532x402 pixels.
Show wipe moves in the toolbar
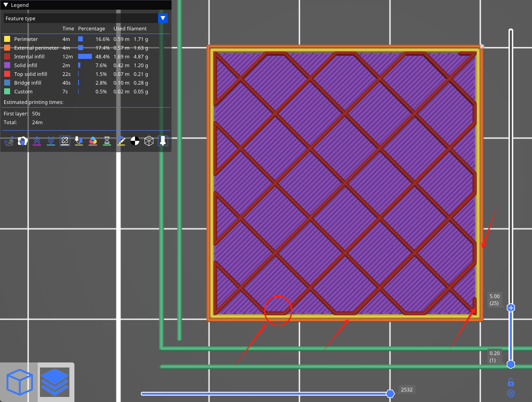point(23,141)
